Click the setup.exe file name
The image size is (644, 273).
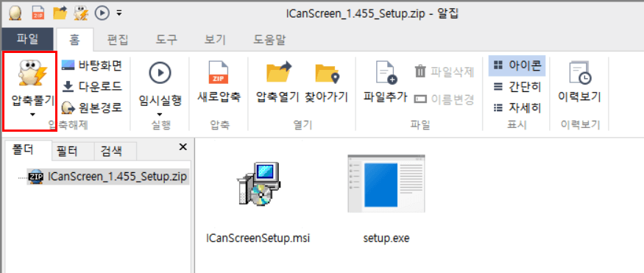tap(386, 238)
